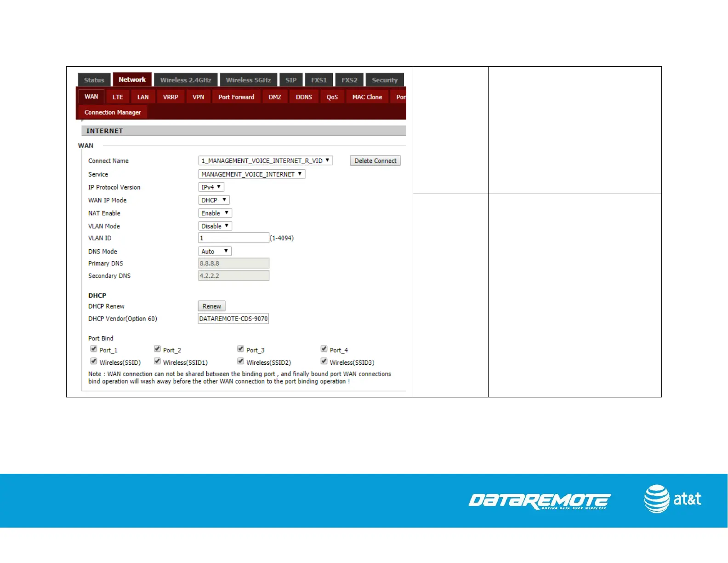Expand the Service dropdown
This screenshot has width=728, height=563.
[252, 174]
